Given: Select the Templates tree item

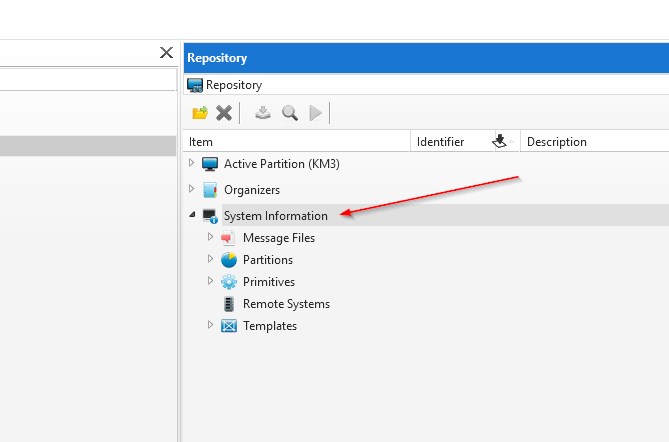Looking at the screenshot, I should coord(270,326).
